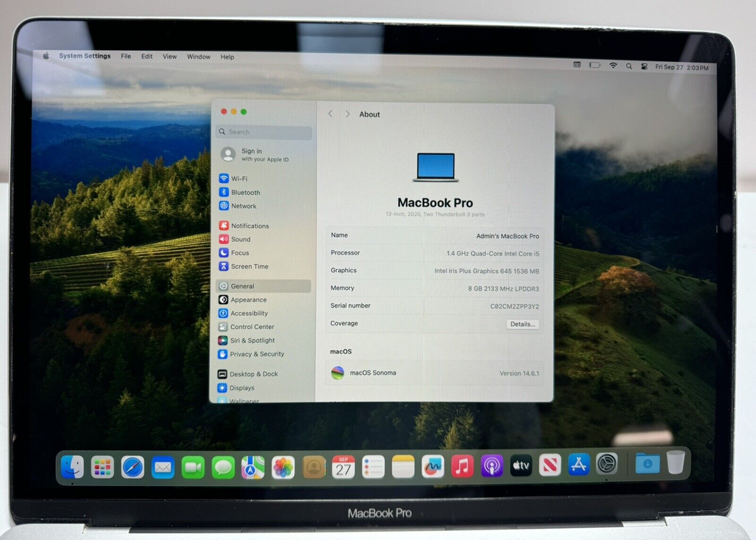The image size is (756, 540).
Task: Open Control Center in the menu bar
Action: click(645, 67)
